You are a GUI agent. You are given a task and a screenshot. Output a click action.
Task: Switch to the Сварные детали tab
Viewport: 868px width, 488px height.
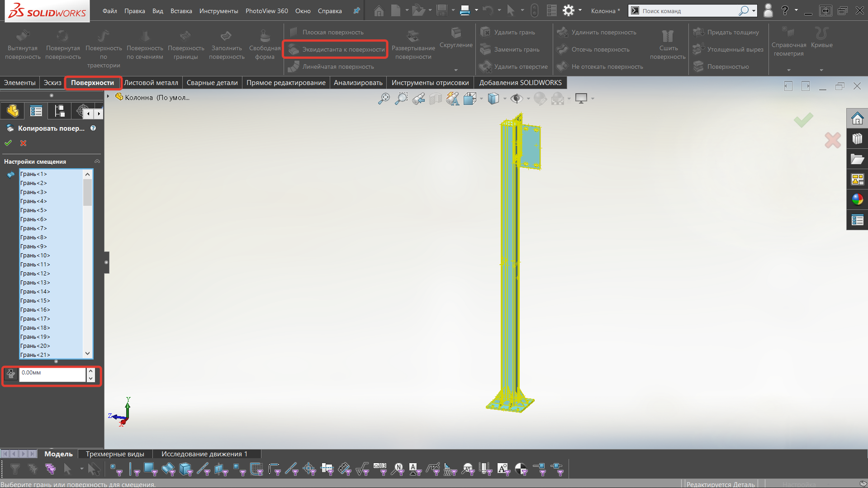click(212, 83)
